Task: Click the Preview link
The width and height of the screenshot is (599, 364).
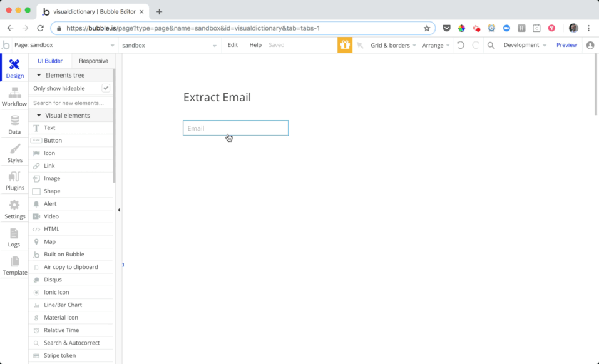Action: (566, 45)
